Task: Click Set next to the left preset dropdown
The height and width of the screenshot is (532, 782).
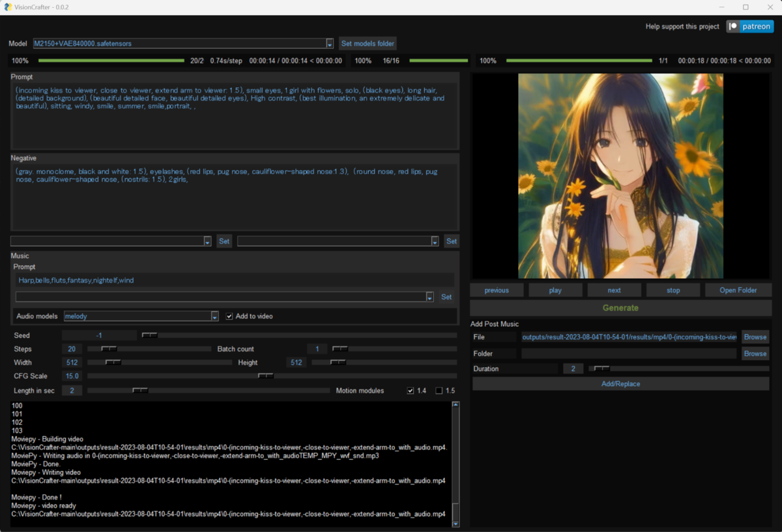Action: [224, 242]
